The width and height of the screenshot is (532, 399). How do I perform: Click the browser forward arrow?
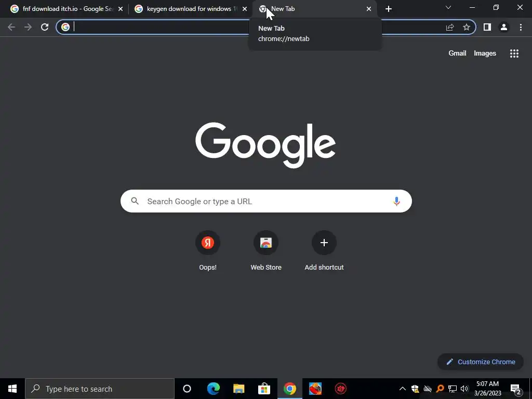pyautogui.click(x=28, y=27)
